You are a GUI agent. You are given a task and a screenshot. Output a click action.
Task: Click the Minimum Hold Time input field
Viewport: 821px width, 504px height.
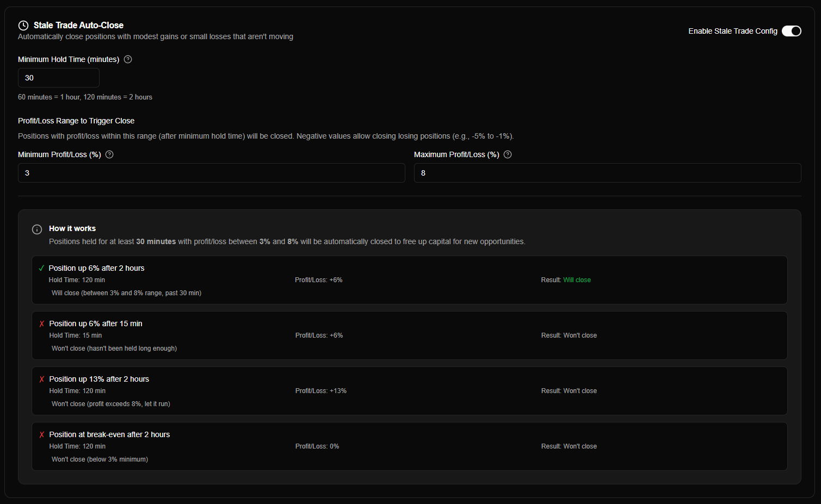(58, 78)
